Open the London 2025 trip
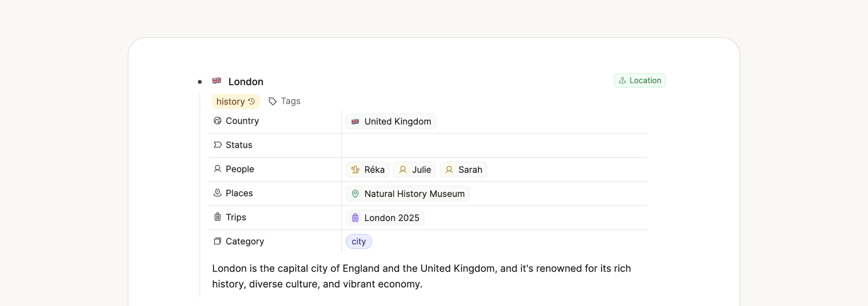Screen dimensions: 868x306 (385, 218)
